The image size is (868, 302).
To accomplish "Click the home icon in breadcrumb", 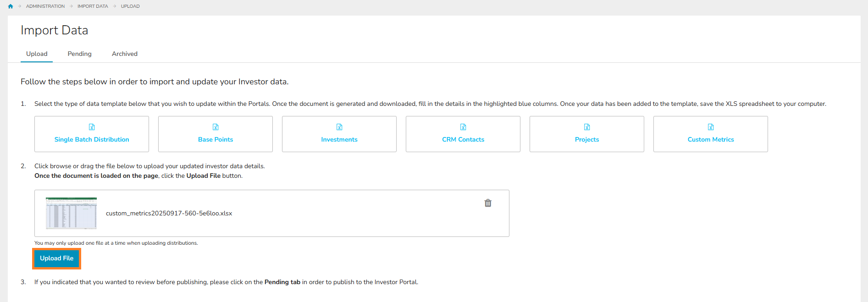I will pos(11,6).
